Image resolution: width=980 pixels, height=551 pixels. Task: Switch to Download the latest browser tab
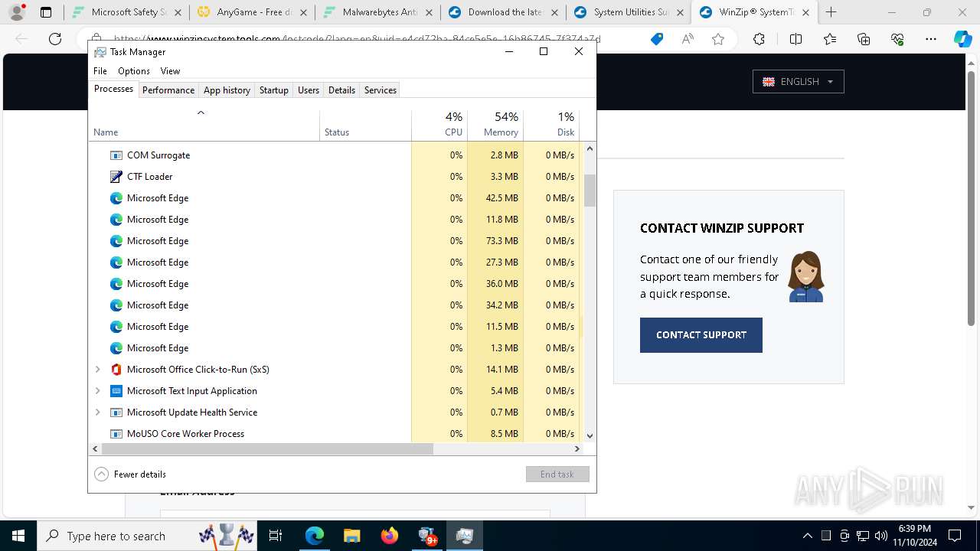504,12
